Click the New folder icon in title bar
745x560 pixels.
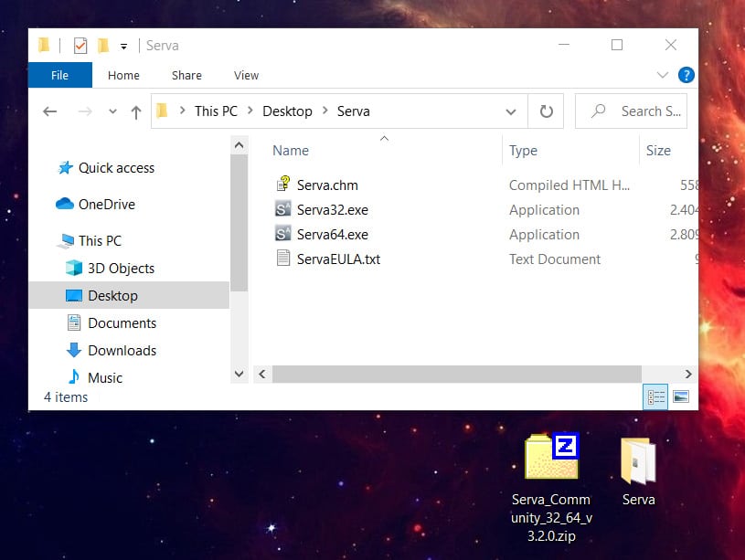102,46
